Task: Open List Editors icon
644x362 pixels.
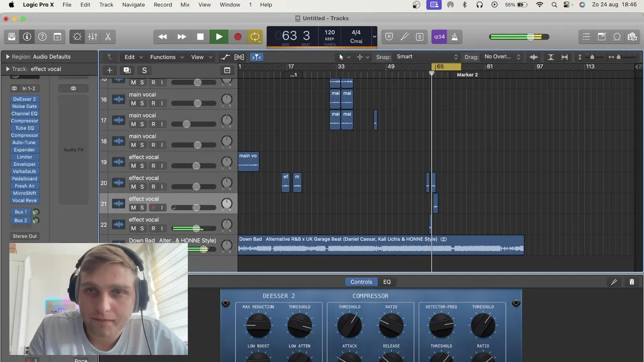Action: [586, 37]
